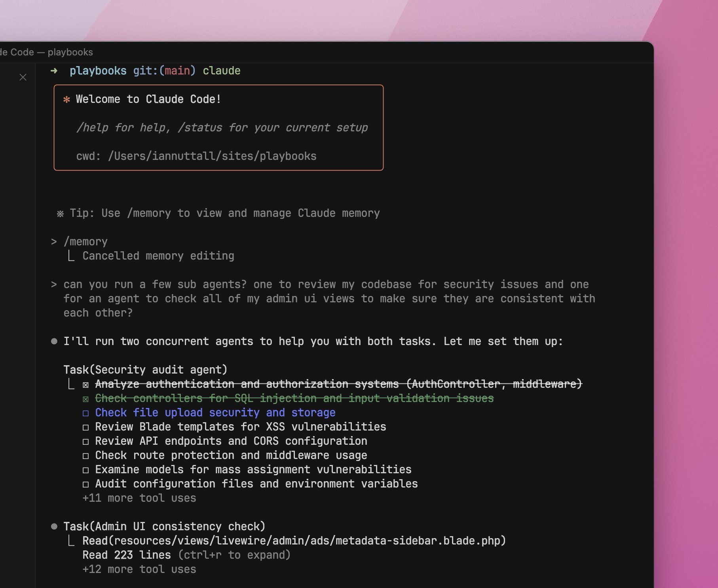Screen dimensions: 718x588
Task: Click '/status for your current setup' text
Action: 273,128
